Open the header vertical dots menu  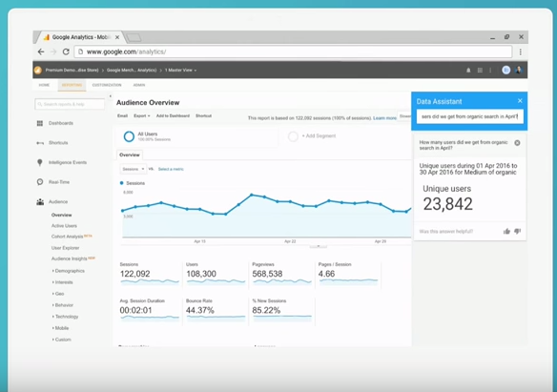point(490,71)
